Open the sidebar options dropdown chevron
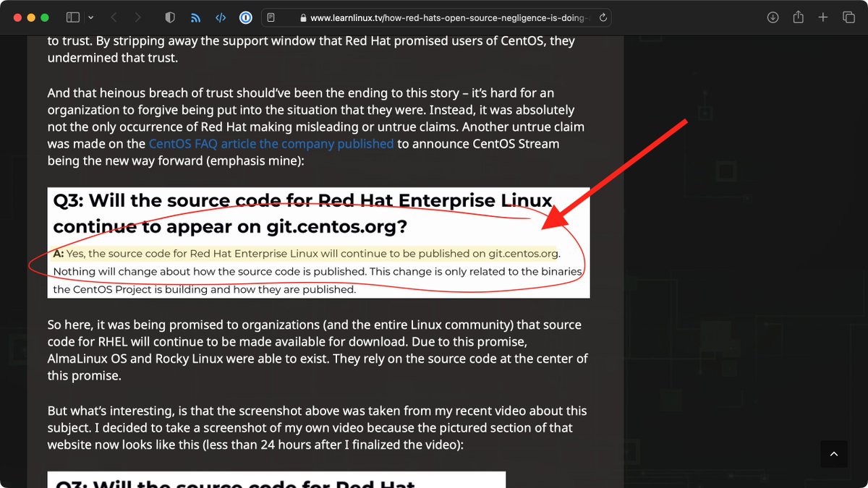 [90, 17]
